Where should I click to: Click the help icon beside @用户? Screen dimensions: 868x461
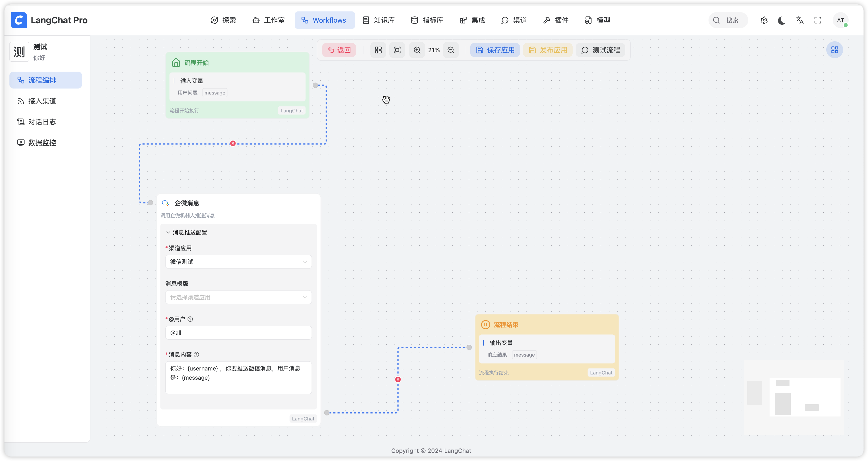coord(190,319)
